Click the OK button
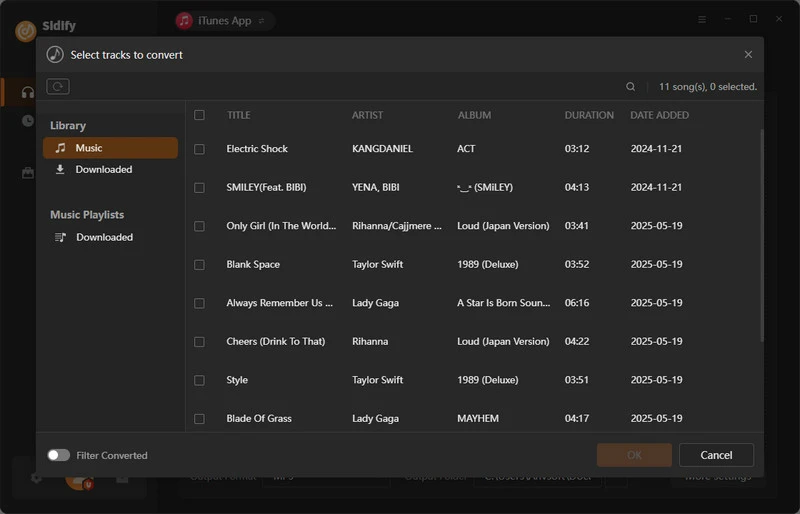Viewport: 800px width, 514px height. tap(634, 455)
